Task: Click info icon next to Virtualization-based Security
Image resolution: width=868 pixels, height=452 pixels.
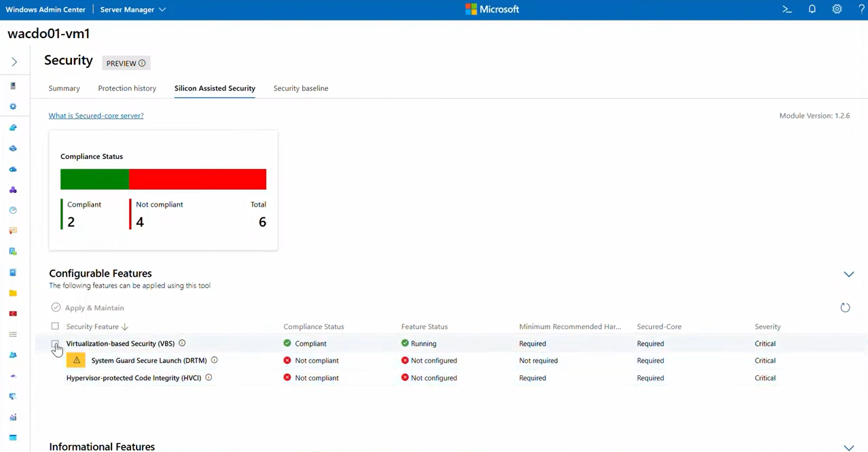Action: coord(182,343)
